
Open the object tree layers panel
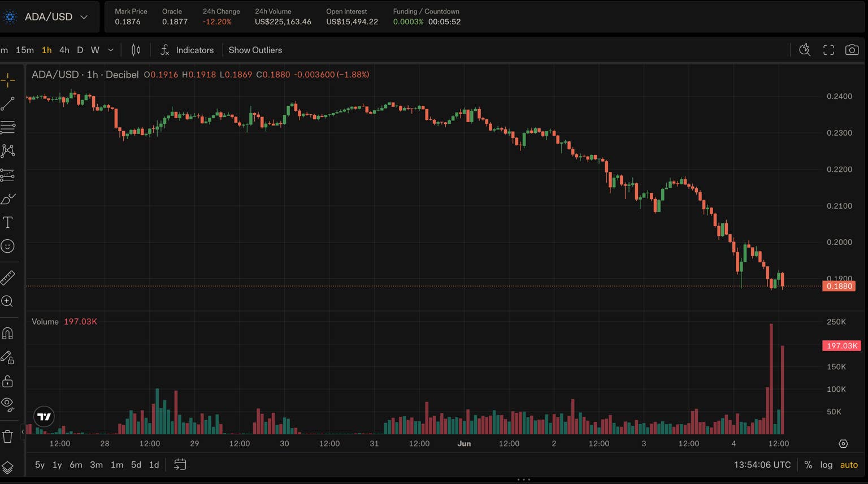point(8,468)
